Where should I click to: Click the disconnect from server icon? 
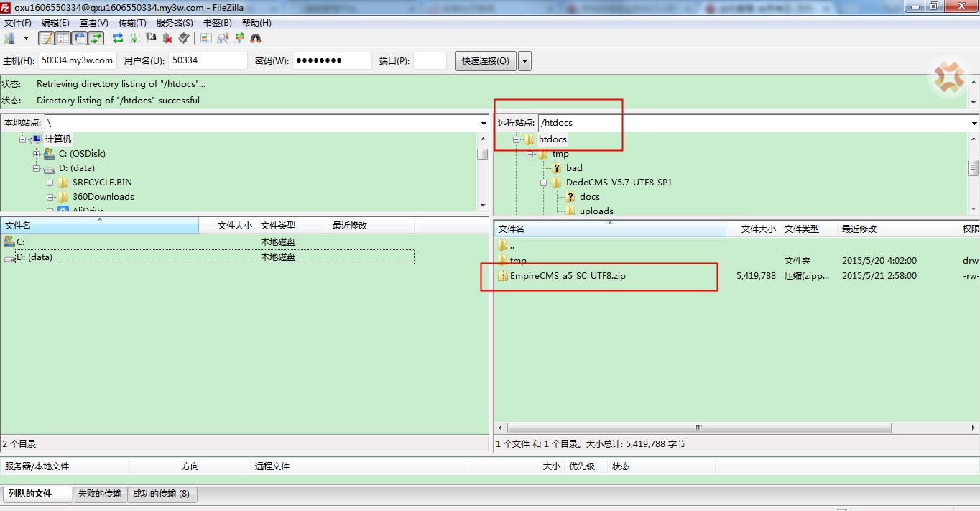pyautogui.click(x=167, y=38)
